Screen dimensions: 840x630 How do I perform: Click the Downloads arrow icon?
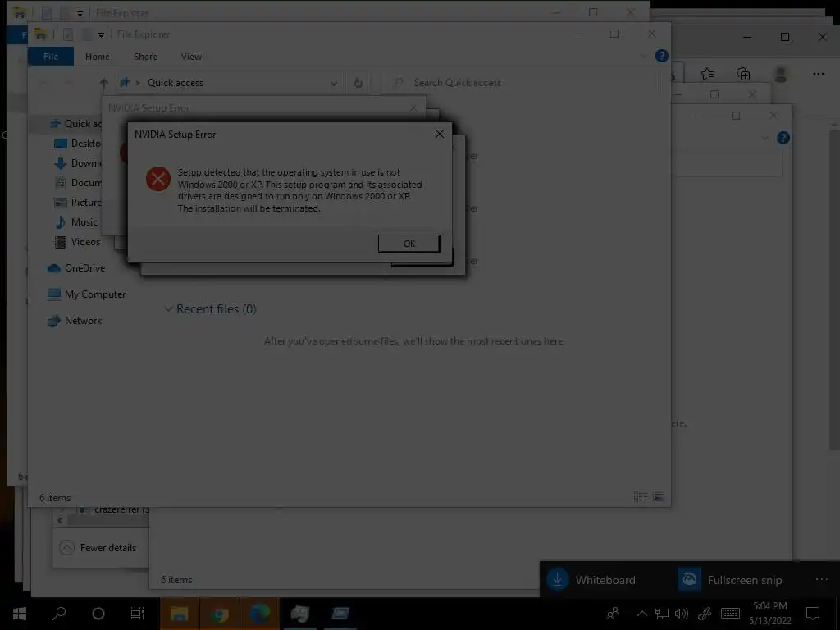point(61,163)
